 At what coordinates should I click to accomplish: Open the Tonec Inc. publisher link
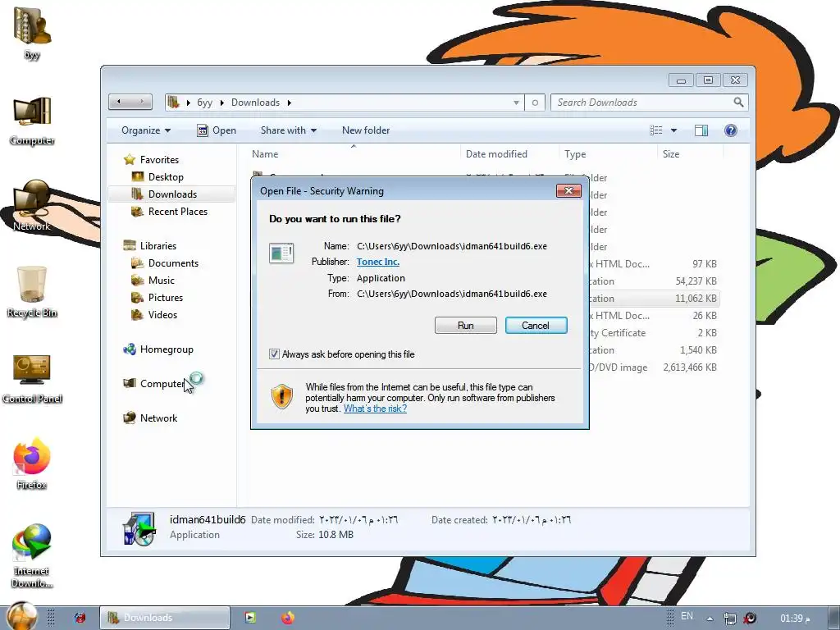pyautogui.click(x=378, y=262)
